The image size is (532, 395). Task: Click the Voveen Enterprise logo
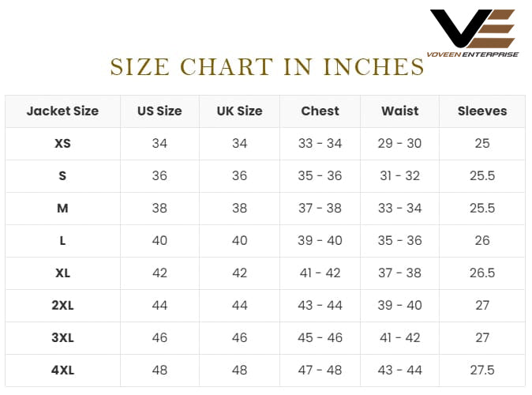(x=474, y=32)
